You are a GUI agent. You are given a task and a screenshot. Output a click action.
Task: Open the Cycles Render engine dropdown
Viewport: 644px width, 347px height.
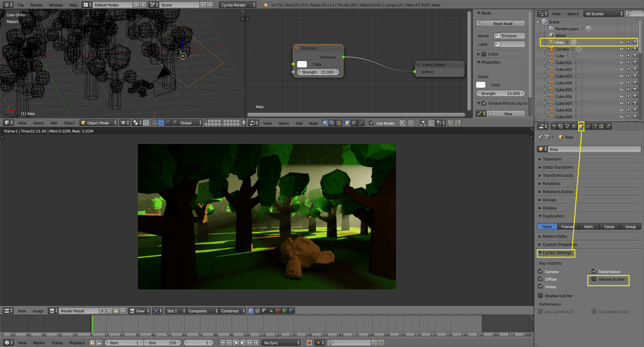[x=238, y=5]
